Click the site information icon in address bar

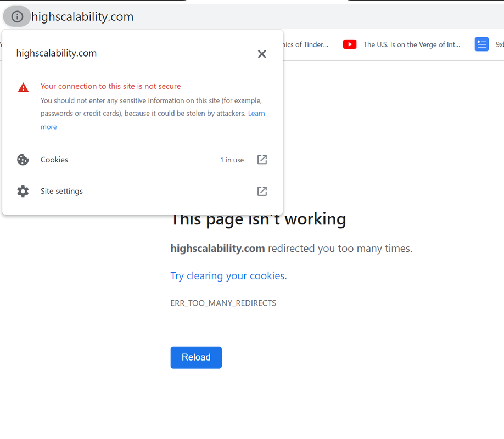tap(17, 16)
